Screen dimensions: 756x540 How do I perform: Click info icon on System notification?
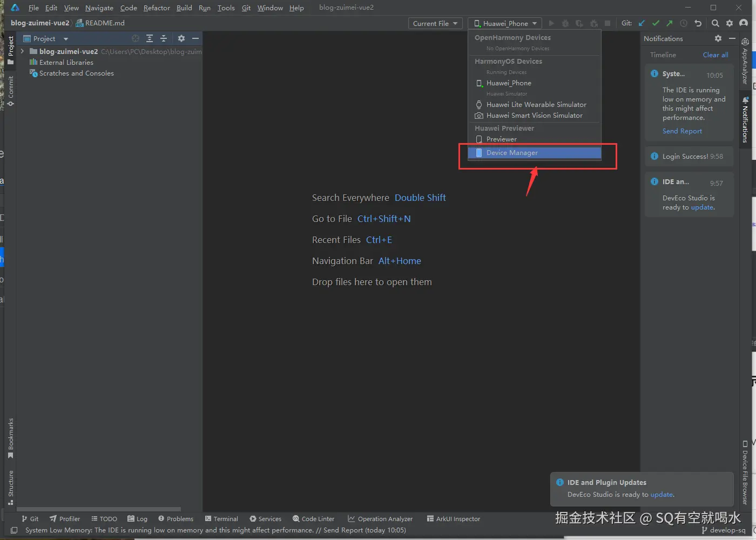coord(654,74)
